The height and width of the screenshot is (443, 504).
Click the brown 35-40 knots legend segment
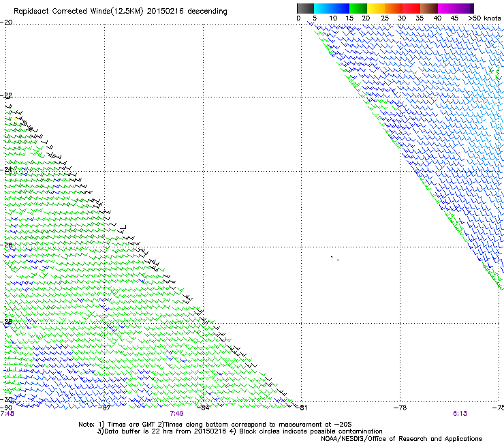(x=429, y=8)
